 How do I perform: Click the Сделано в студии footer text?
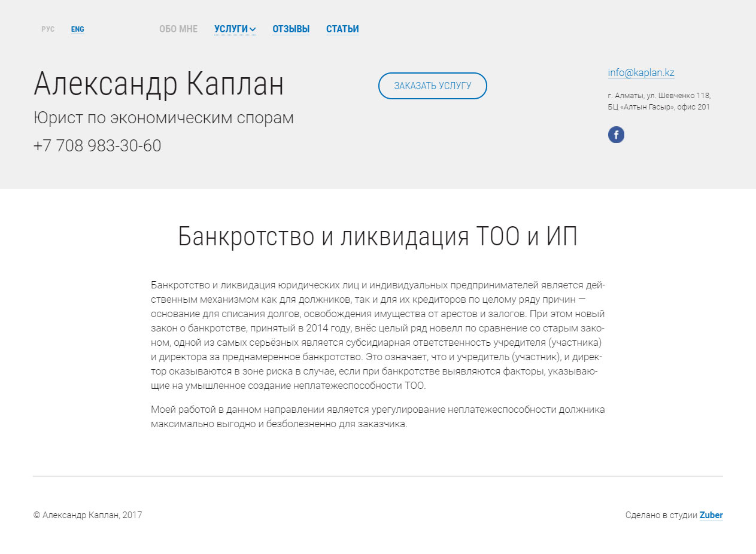click(661, 515)
